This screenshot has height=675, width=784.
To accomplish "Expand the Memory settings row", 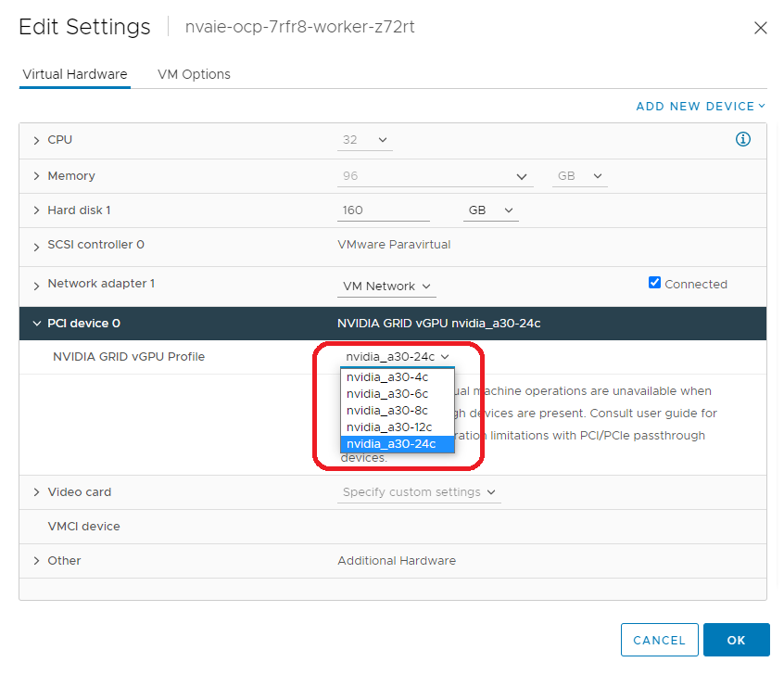I will tap(37, 176).
